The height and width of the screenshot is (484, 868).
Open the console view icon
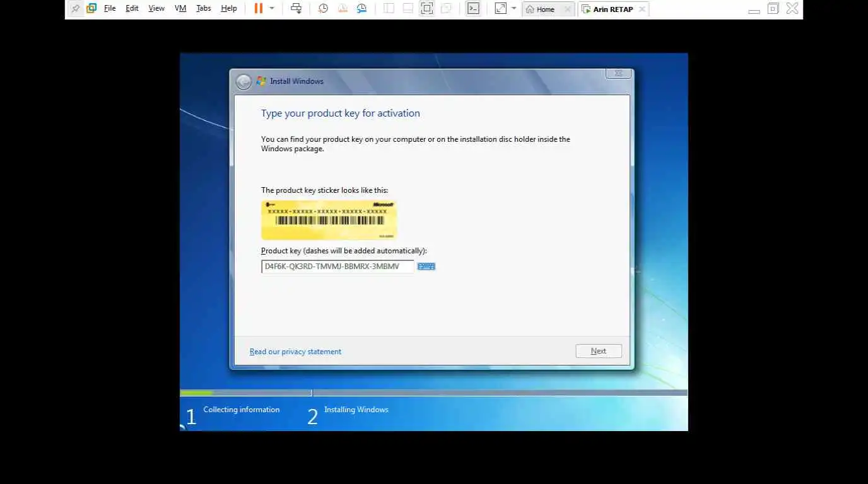(x=473, y=9)
